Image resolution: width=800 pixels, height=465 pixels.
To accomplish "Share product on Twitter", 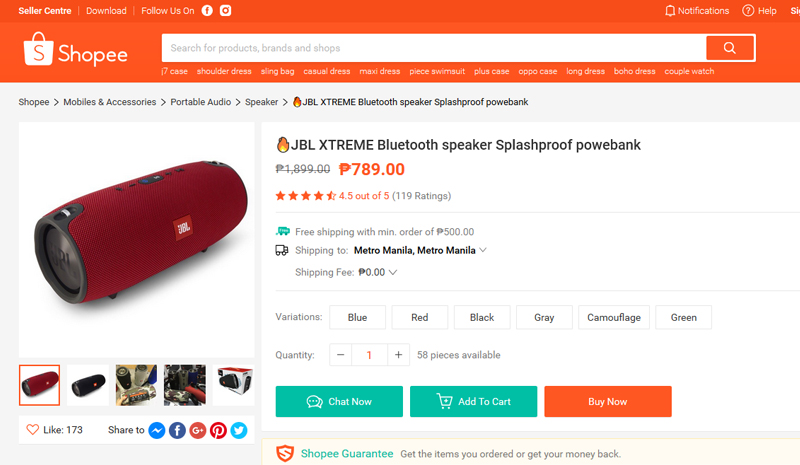I will (x=239, y=430).
